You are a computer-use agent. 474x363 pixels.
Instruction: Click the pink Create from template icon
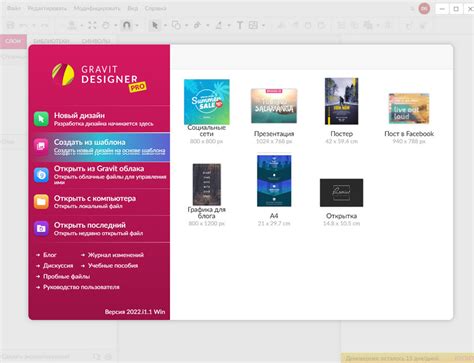coord(41,146)
